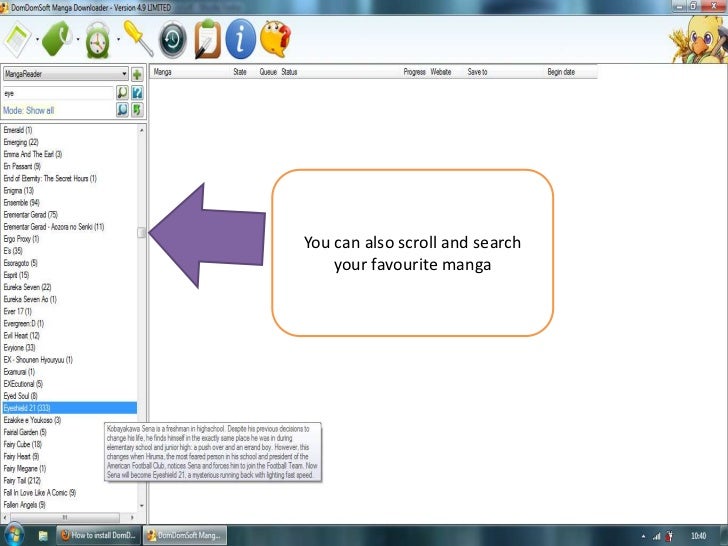Click the search field containing 'eye'
The width and height of the screenshot is (728, 546).
click(58, 93)
